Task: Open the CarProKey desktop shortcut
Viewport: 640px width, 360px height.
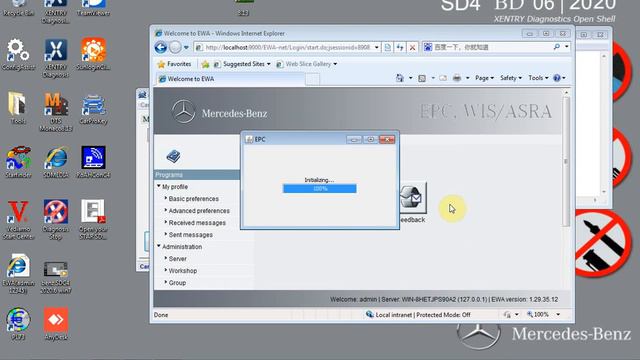Action: pyautogui.click(x=93, y=109)
